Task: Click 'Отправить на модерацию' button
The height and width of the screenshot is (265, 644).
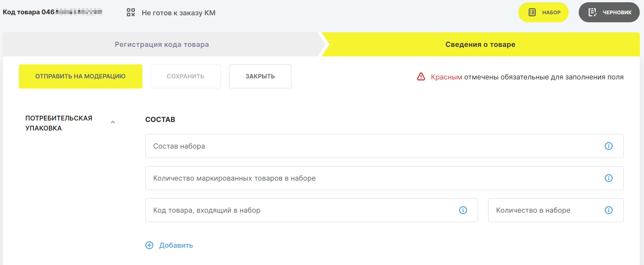Action: point(80,76)
